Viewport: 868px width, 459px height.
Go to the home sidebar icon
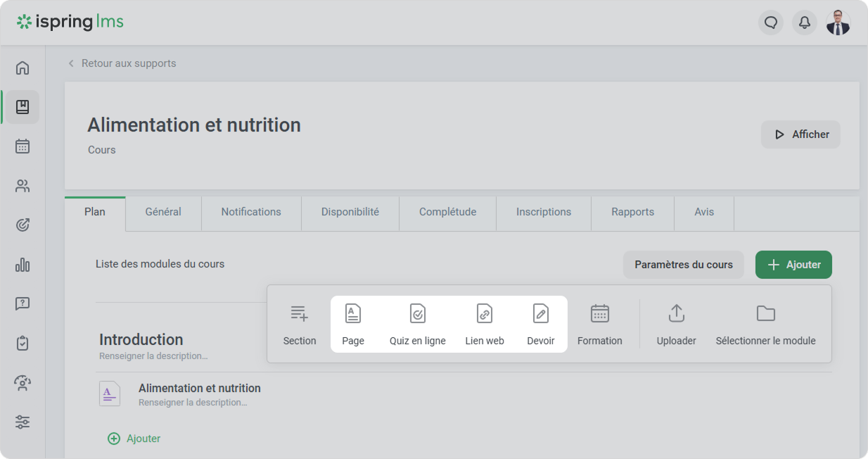(x=23, y=68)
